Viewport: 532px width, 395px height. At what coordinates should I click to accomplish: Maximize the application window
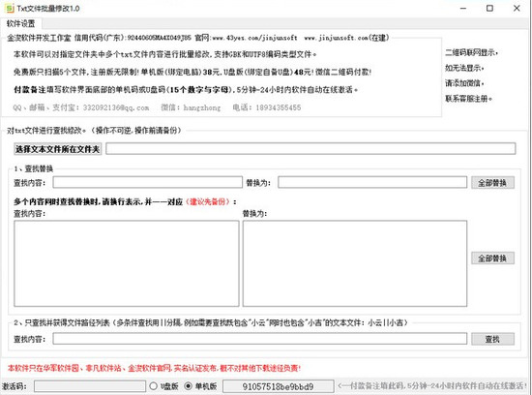tap(490, 8)
